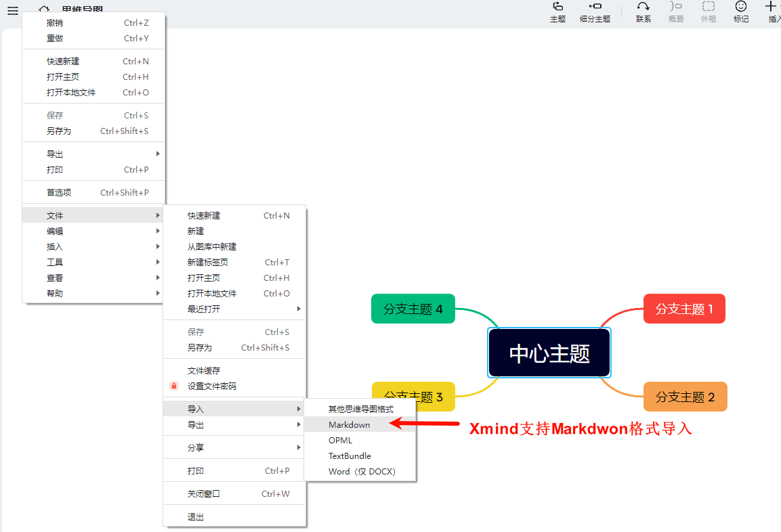Select the yellow 分支主题 3 node
781x532 pixels.
[x=413, y=397]
